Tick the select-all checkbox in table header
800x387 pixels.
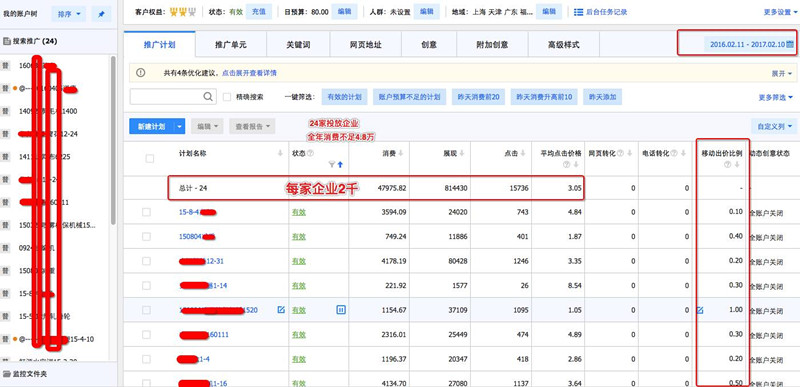coord(149,159)
